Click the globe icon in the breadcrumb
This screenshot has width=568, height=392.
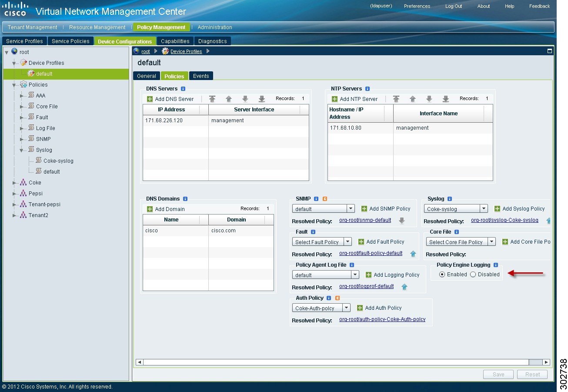[x=137, y=51]
